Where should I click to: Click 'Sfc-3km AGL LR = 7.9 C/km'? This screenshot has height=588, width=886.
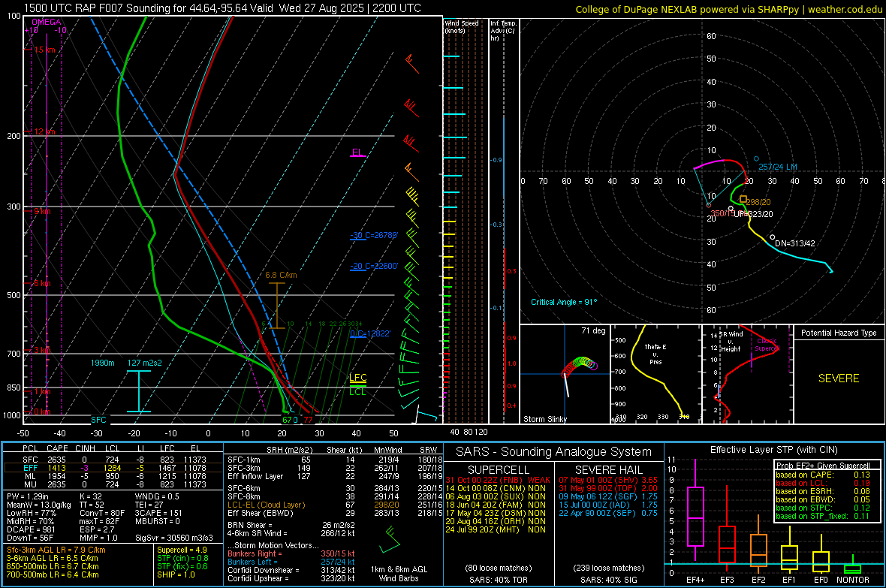[x=56, y=550]
